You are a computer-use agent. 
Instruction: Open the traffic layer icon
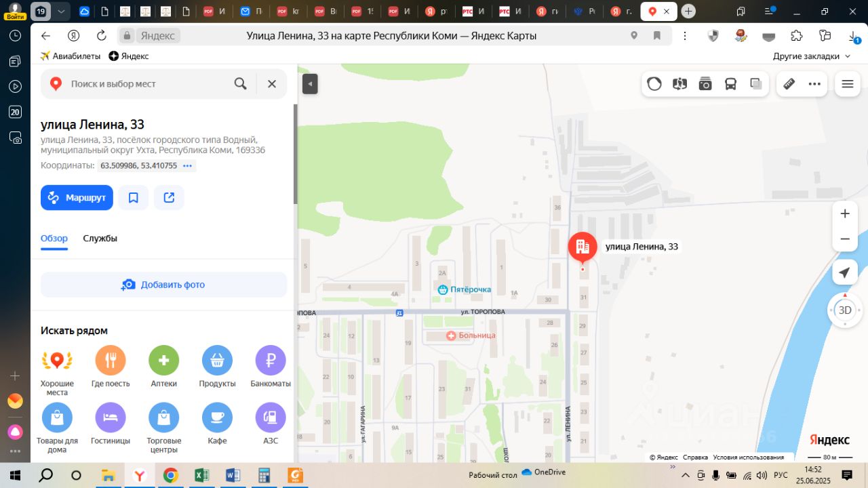tap(654, 84)
